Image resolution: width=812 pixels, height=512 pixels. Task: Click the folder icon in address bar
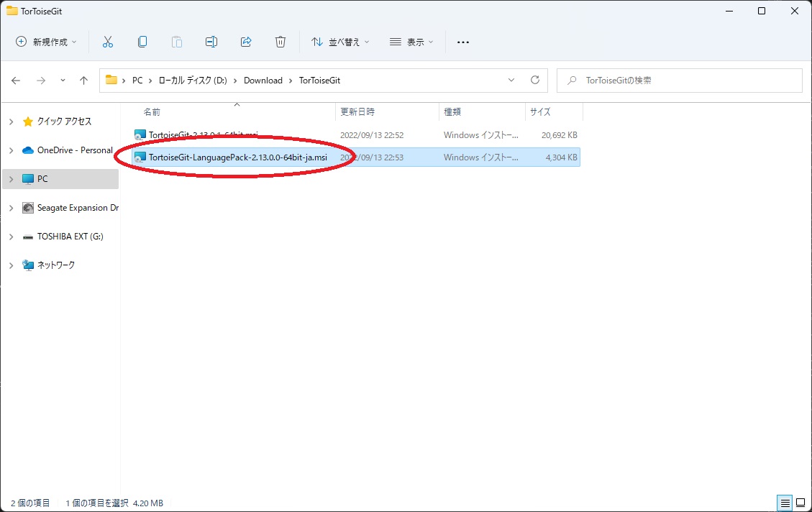pos(111,80)
